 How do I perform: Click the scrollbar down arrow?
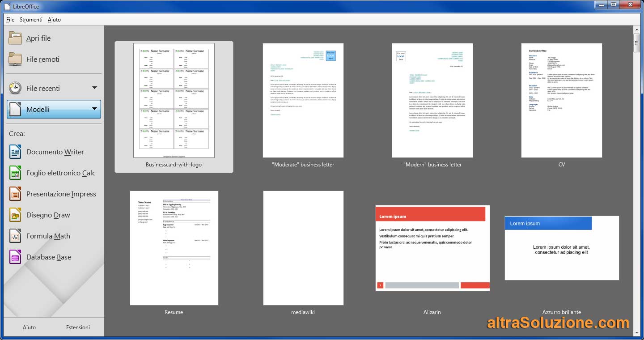click(637, 333)
